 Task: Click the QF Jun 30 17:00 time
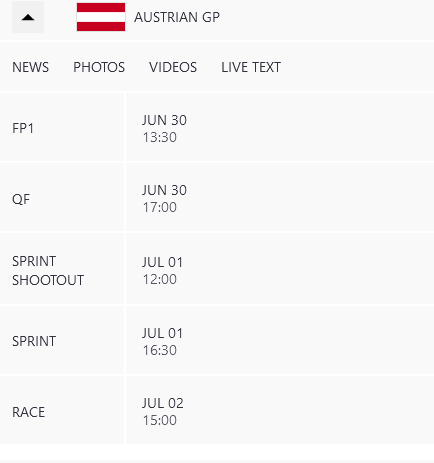pyautogui.click(x=164, y=199)
